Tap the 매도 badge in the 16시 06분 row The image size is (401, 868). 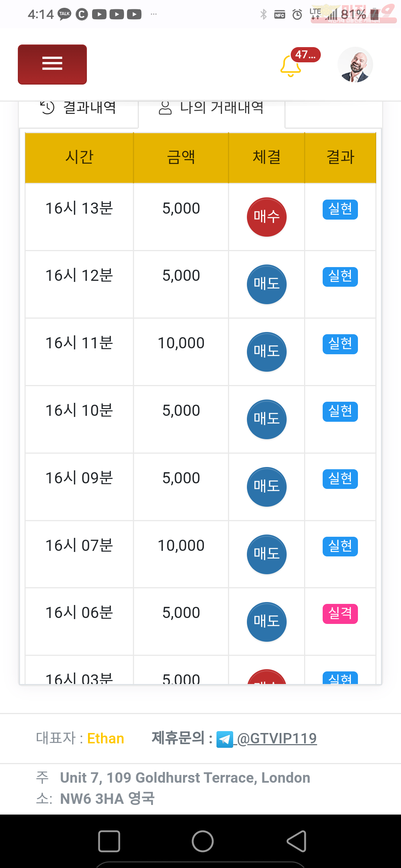(x=267, y=622)
